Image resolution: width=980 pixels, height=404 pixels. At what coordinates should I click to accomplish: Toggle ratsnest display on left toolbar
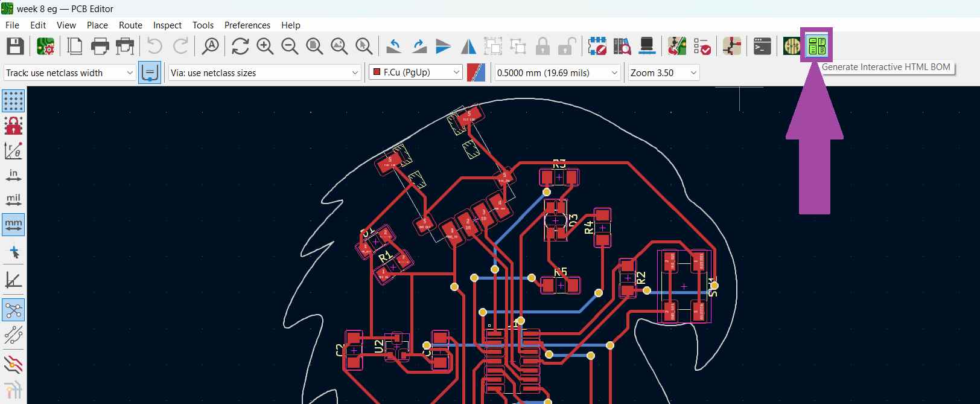[x=13, y=310]
